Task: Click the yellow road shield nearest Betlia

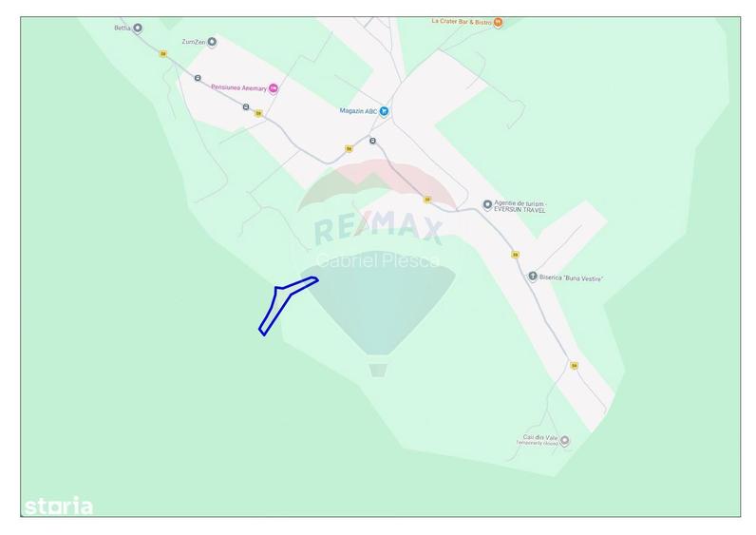Action: [x=163, y=54]
